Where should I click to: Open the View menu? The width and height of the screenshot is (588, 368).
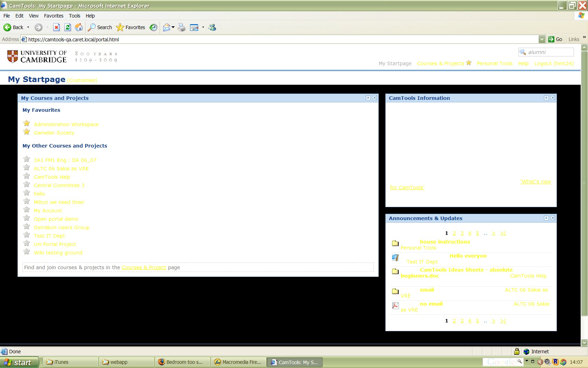pos(34,16)
